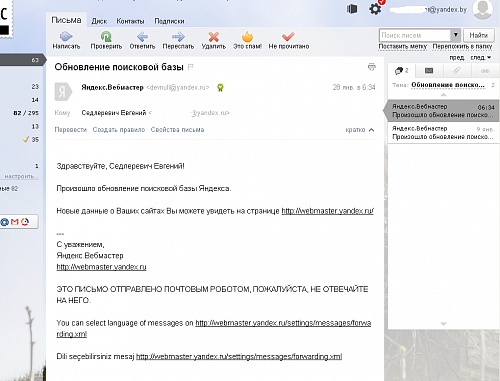Switch to the Письма tab
Image resolution: width=500 pixels, height=381 pixels.
coord(66,20)
